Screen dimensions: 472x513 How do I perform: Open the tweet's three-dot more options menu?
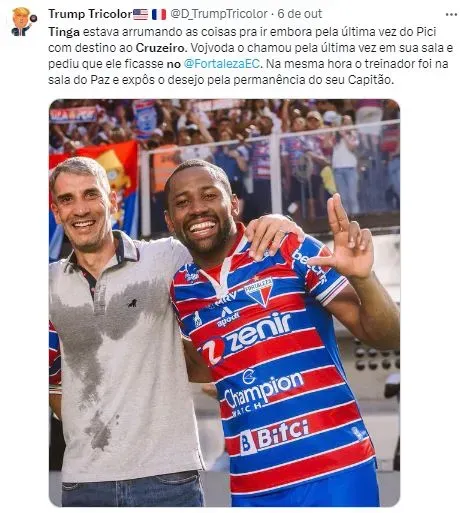click(451, 15)
